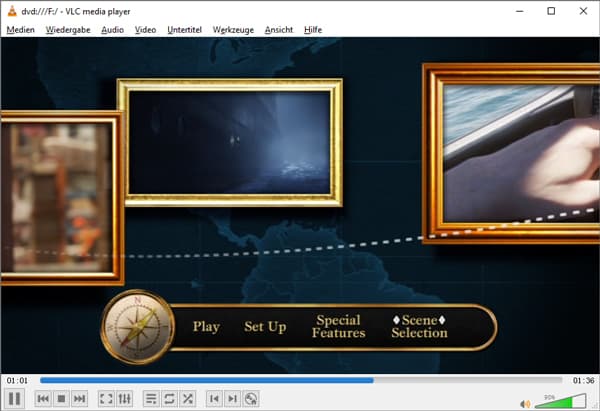Open the Medien menu
The width and height of the screenshot is (600, 411).
tap(21, 30)
